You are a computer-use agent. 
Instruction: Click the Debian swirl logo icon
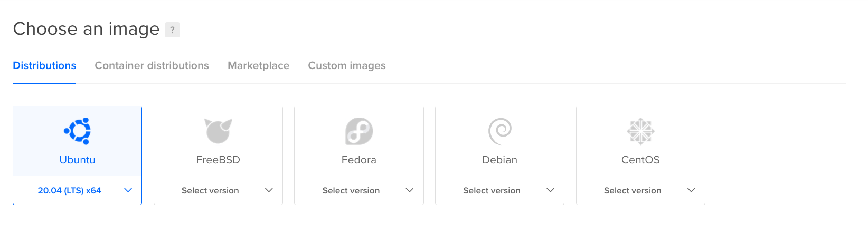[499, 131]
